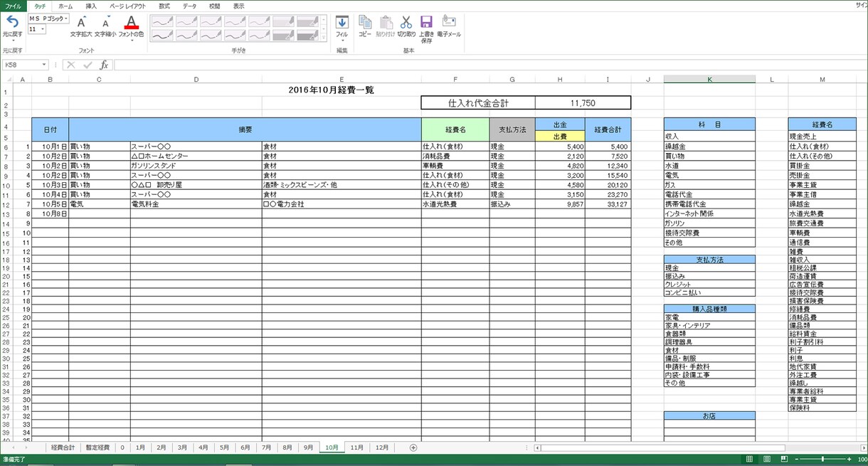Viewport: 868px width, 466px height.
Task: Click the formula bar cancel X icon
Action: (71, 65)
